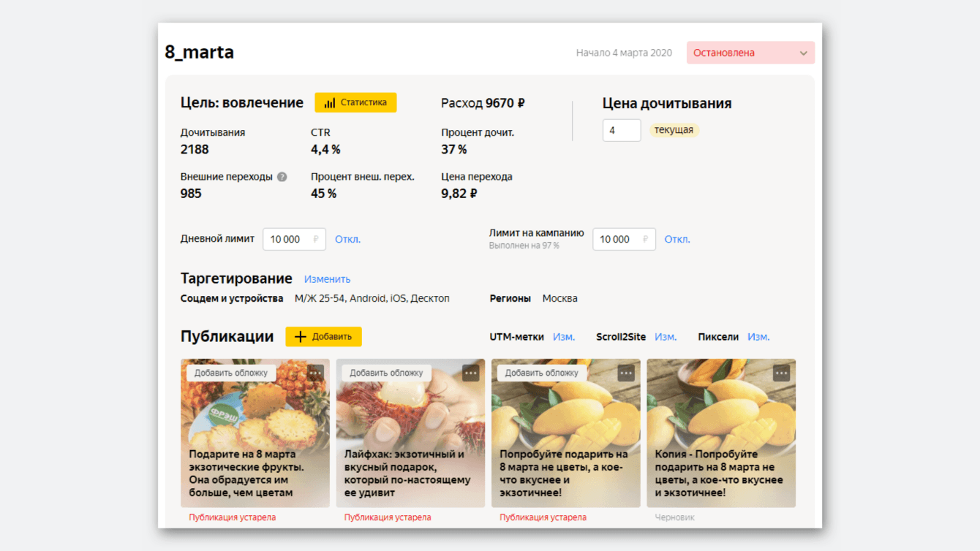Focus the Цена дочитывания input field
980x551 pixels.
622,130
